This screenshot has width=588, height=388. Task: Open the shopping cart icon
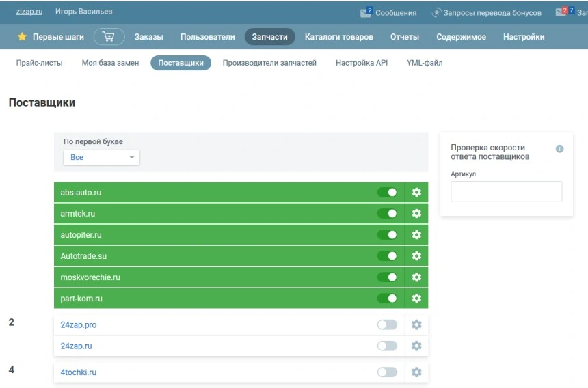pyautogui.click(x=109, y=37)
